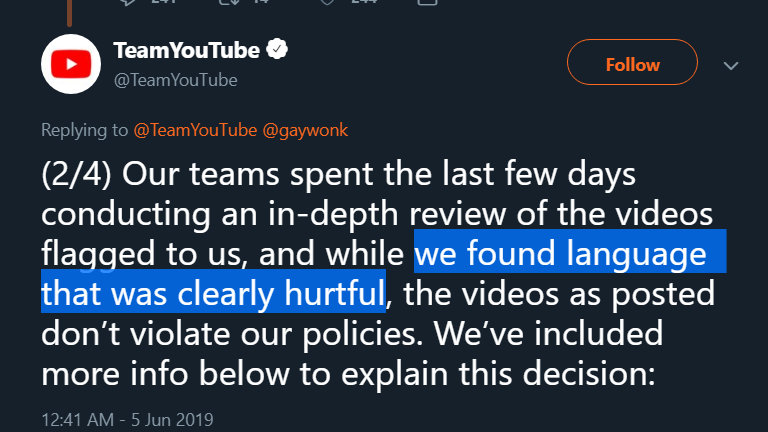
Task: Open the @TeamYouTube mention in replying-to line
Action: click(195, 130)
